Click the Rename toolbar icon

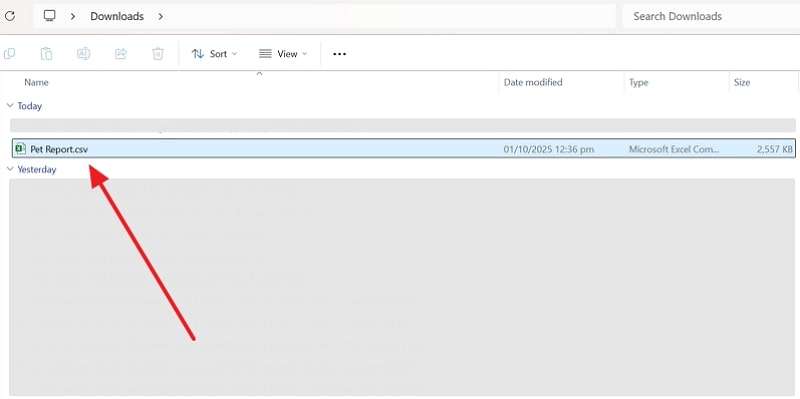84,53
